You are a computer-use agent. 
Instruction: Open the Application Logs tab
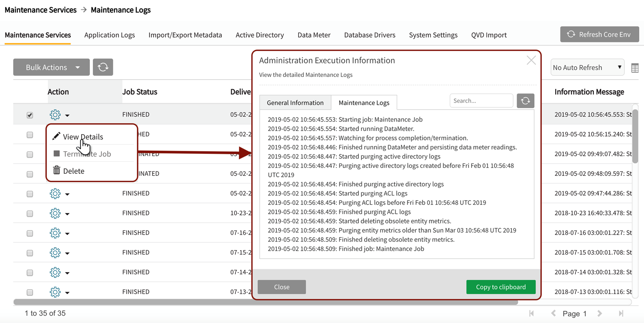point(109,35)
